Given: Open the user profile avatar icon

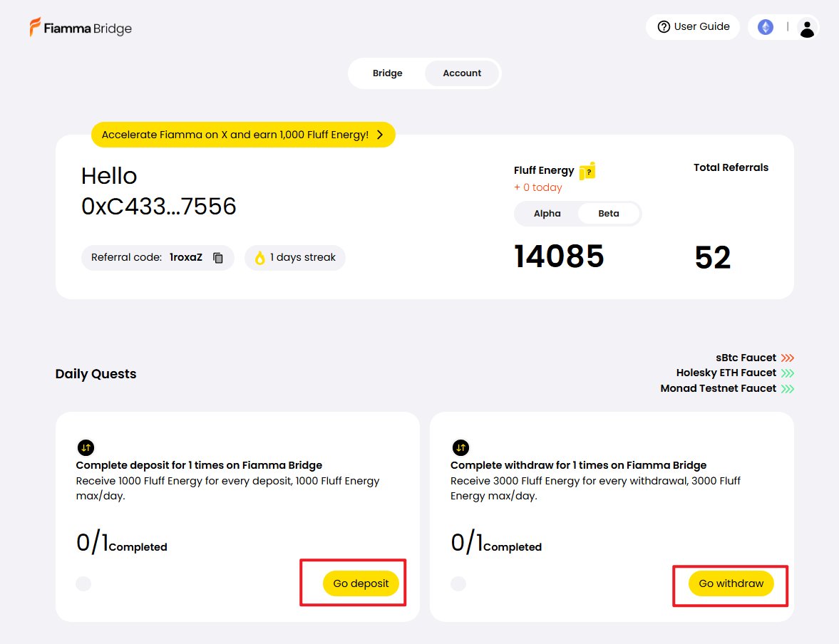Looking at the screenshot, I should [807, 28].
